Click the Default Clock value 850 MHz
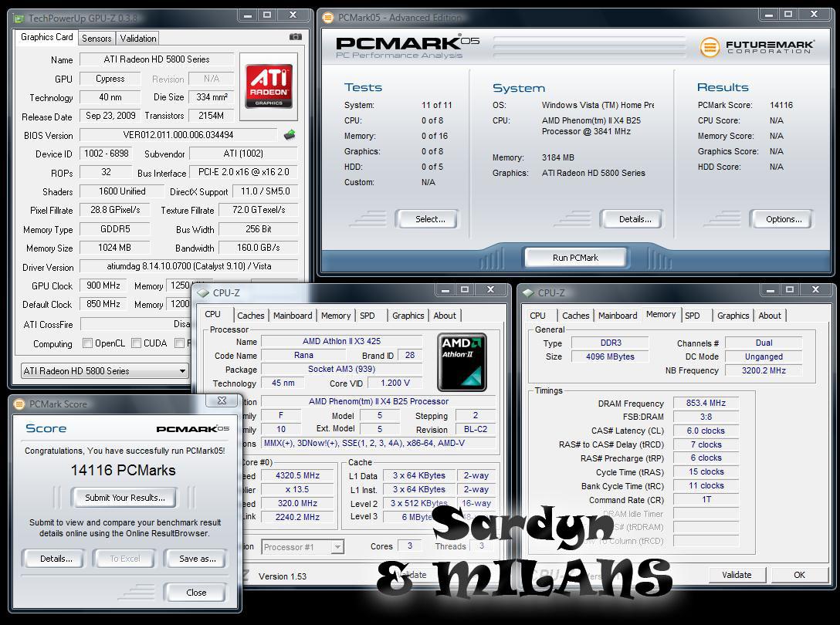The height and width of the screenshot is (625, 840). [x=103, y=304]
